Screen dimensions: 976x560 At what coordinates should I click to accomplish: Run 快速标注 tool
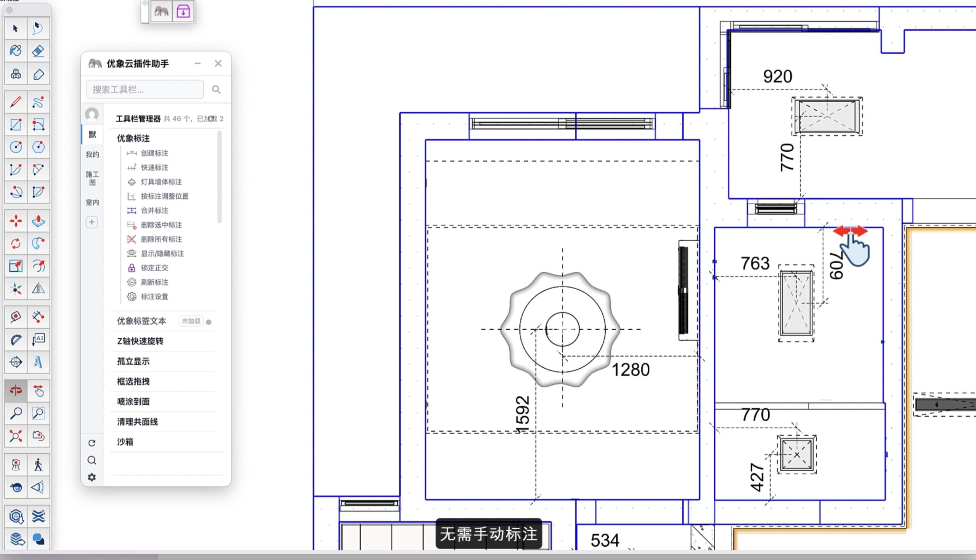[x=148, y=167]
